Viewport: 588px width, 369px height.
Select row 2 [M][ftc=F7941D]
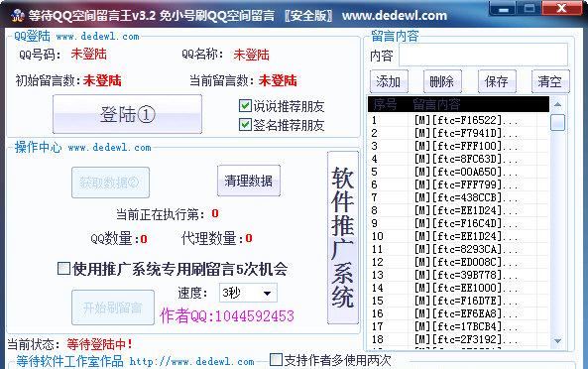click(x=458, y=133)
